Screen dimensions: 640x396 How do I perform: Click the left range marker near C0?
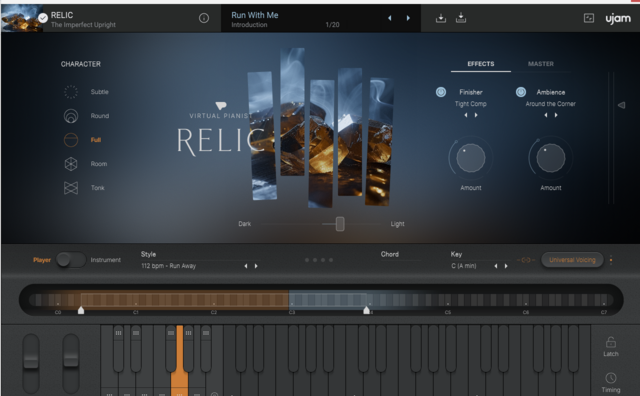click(81, 310)
